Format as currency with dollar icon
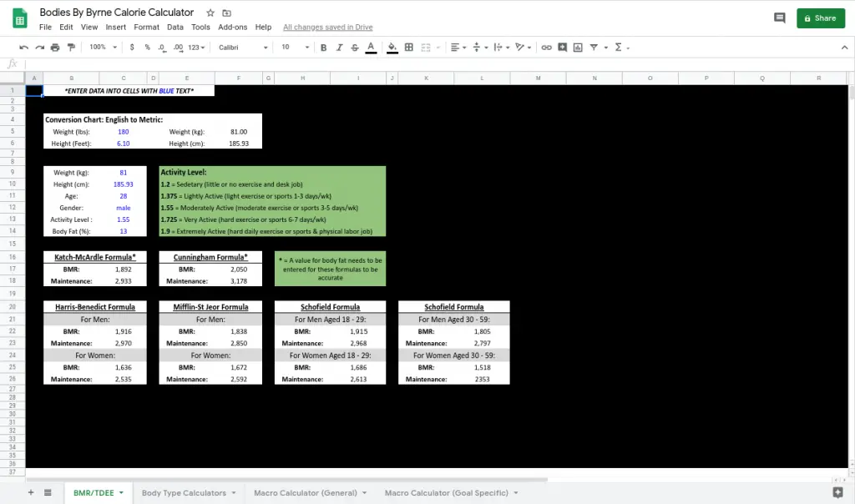The height and width of the screenshot is (504, 855). coord(132,48)
